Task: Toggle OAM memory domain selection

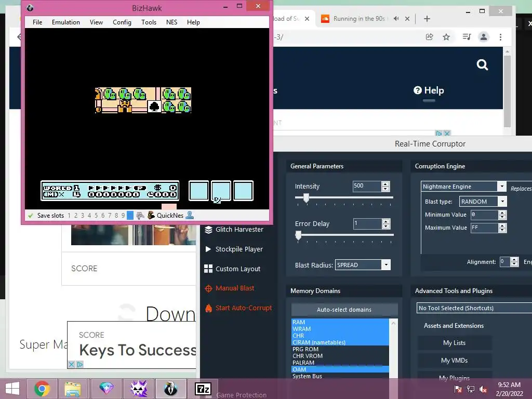Action: coord(340,369)
